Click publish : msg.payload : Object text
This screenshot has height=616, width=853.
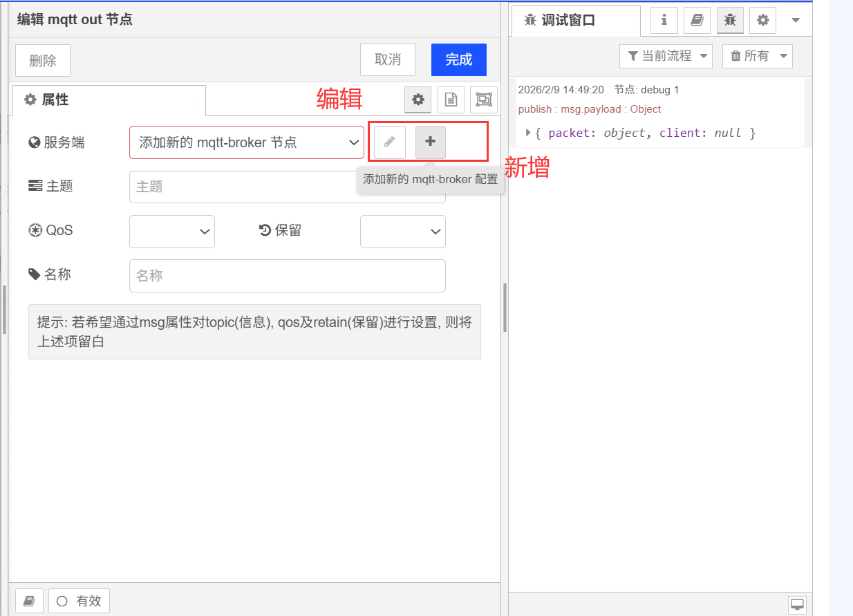click(x=589, y=109)
